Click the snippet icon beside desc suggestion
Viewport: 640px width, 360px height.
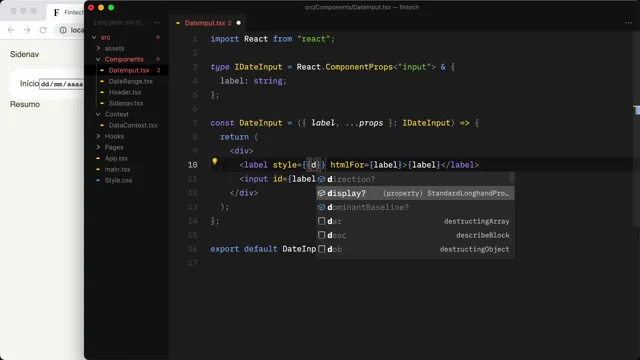(x=322, y=235)
